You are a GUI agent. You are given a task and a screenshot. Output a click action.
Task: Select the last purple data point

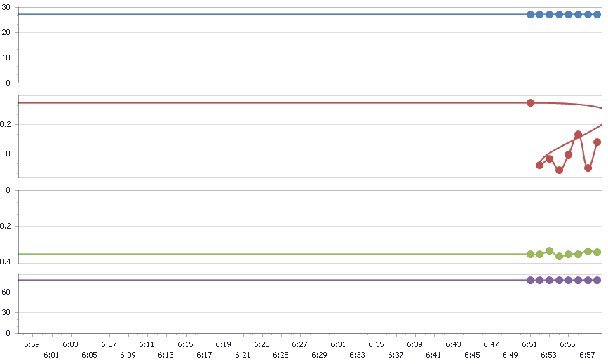pos(597,280)
